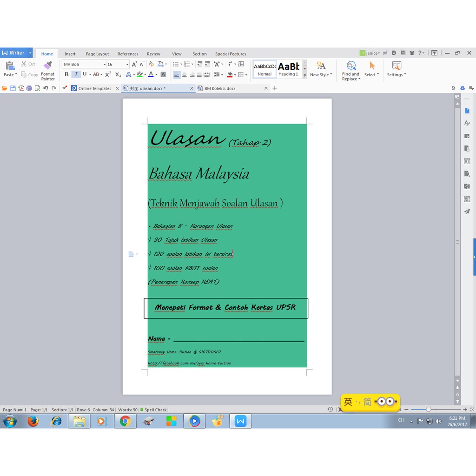Open a new document tab with plus icon
Image resolution: width=476 pixels, height=476 pixels.
pos(275,88)
